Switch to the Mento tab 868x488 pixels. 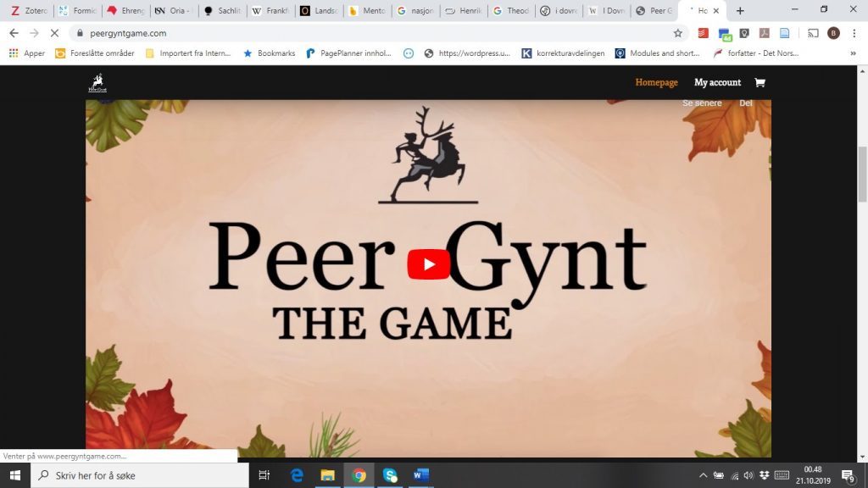point(366,10)
